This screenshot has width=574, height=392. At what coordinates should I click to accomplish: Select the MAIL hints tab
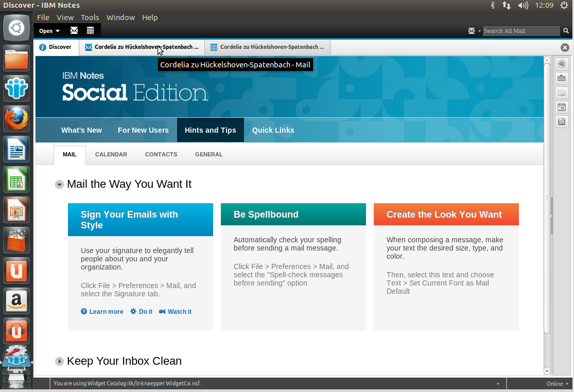point(69,155)
